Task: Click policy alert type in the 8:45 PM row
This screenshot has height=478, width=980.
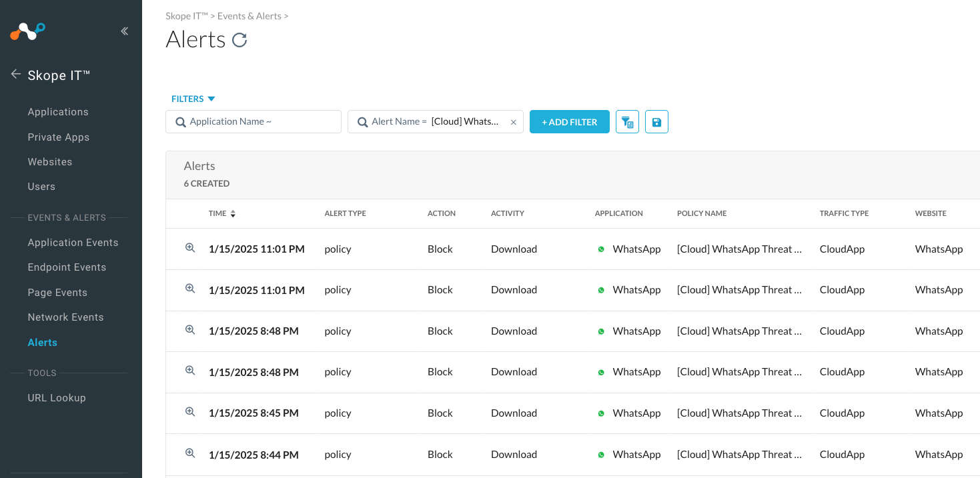Action: coord(338,413)
